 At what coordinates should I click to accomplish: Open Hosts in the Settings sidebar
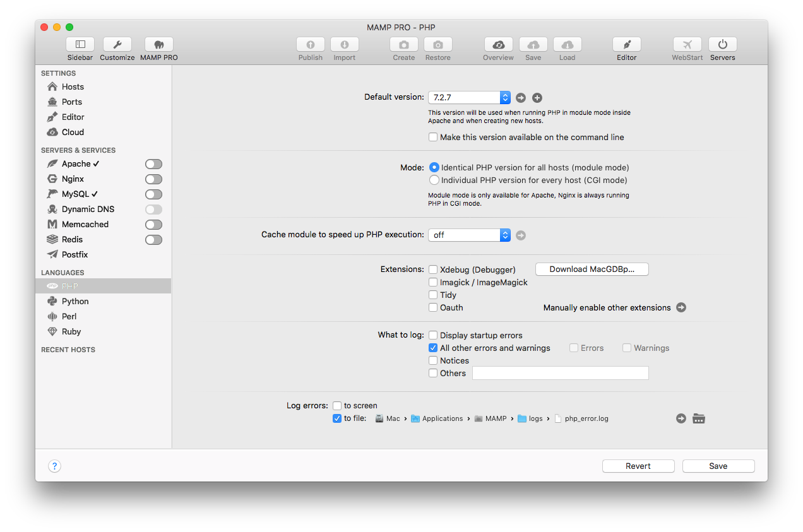73,87
